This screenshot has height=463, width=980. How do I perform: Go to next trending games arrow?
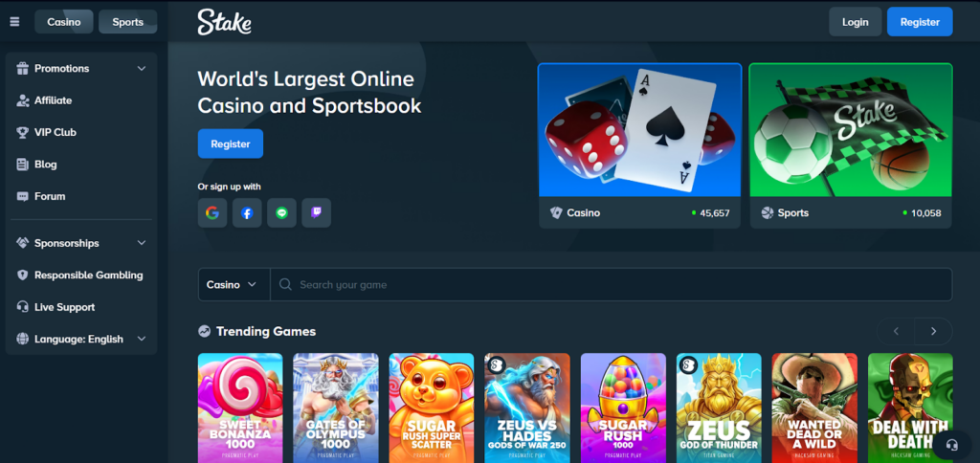pos(934,331)
